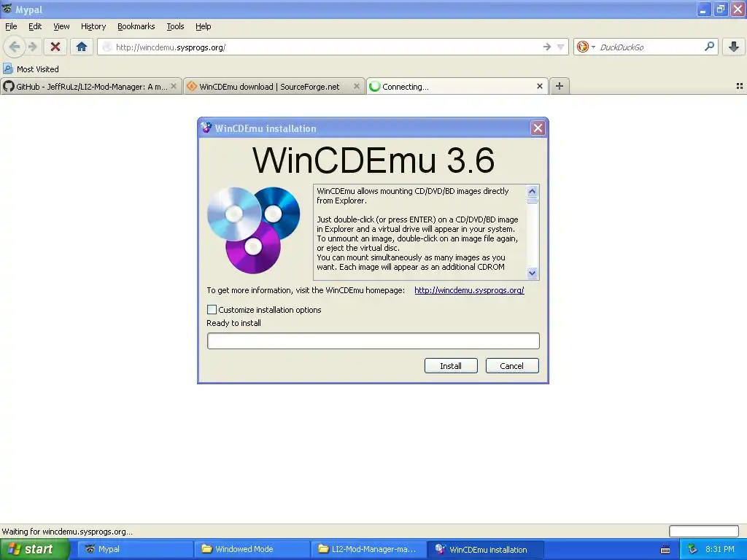Click the keyboard icon in taskbar
Viewport: 747px width, 560px height.
(x=665, y=550)
